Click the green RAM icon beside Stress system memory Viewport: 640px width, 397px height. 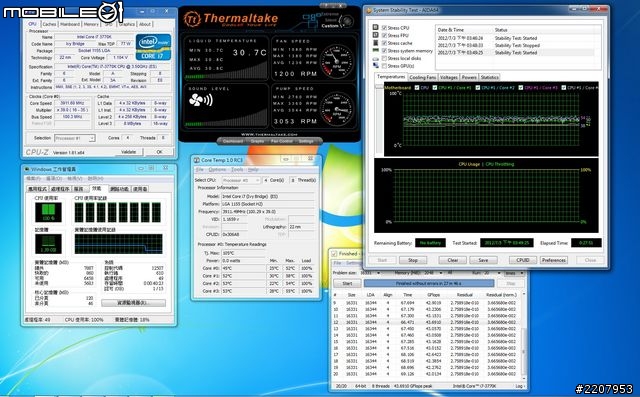click(376, 51)
